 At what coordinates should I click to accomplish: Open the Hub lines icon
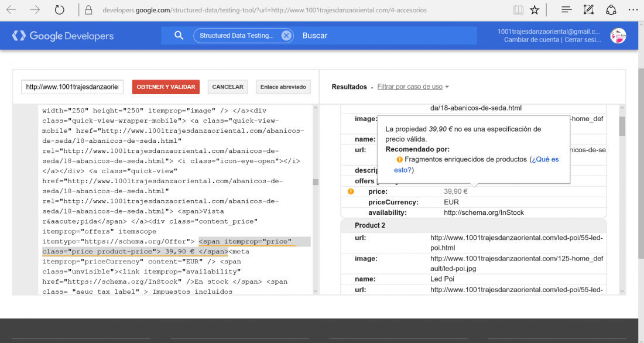[x=566, y=9]
